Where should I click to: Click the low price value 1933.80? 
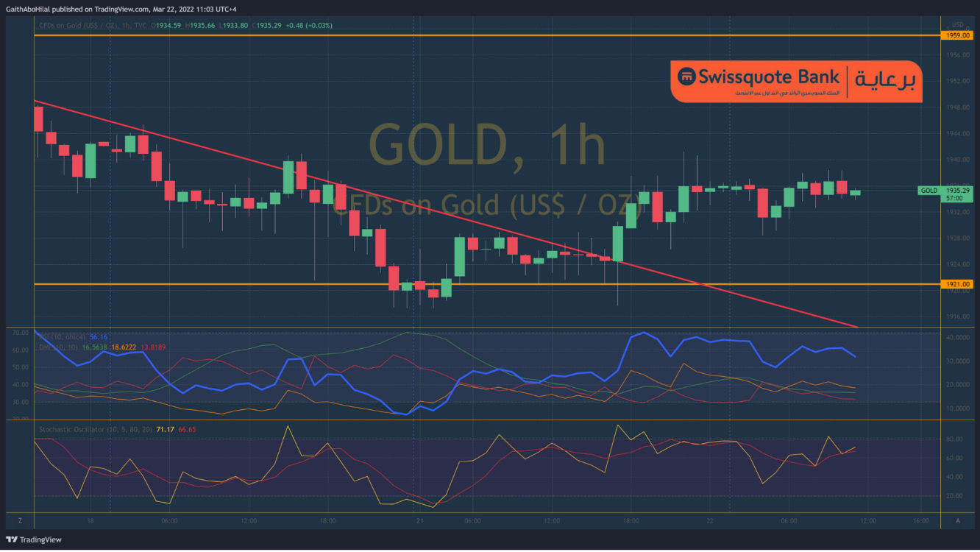tap(236, 25)
